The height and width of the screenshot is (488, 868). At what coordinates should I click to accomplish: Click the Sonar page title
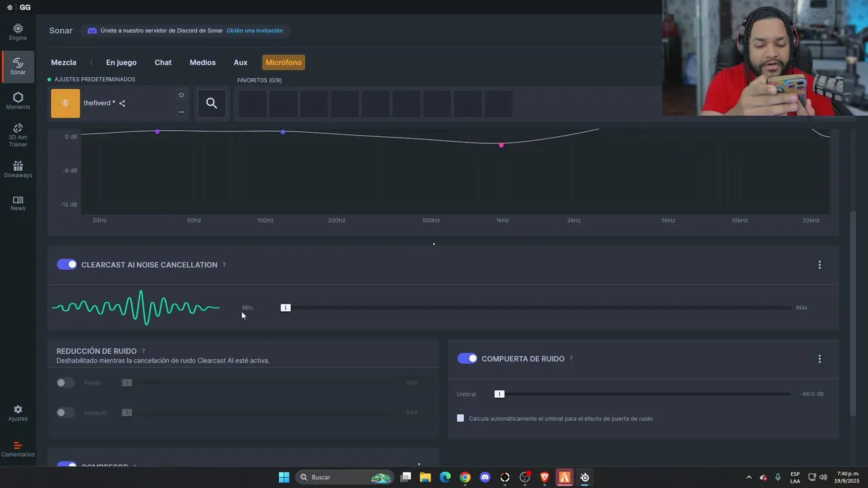point(60,30)
